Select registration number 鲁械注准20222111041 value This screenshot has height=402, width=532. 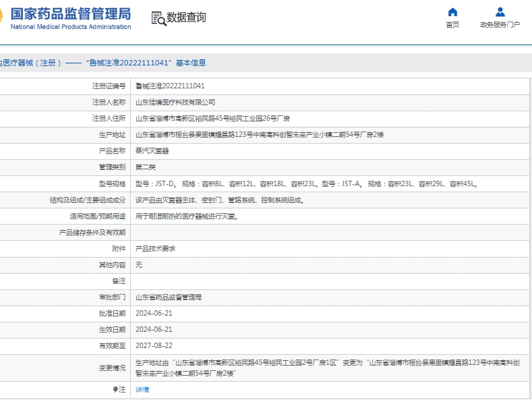click(170, 86)
